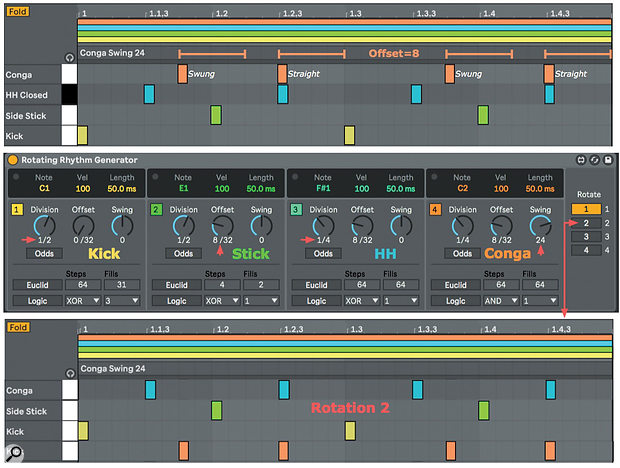Click Kick Vel value 100
620x468 pixels.
(83, 189)
